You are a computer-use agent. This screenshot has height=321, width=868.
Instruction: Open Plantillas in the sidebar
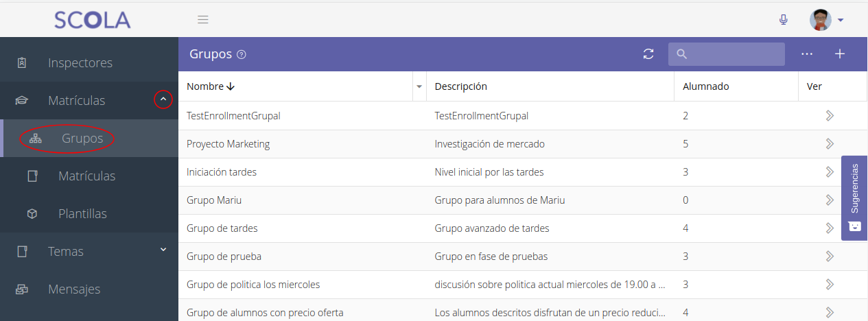coord(89,214)
